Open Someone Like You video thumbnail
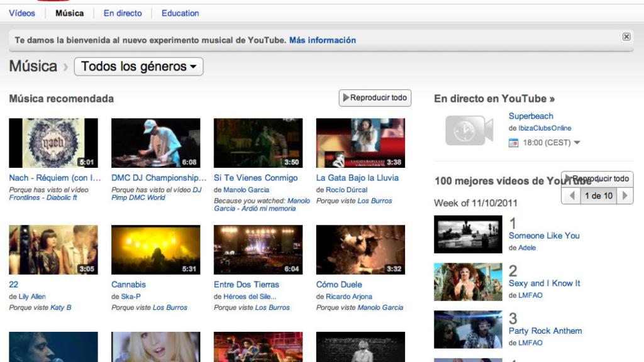 pyautogui.click(x=468, y=234)
